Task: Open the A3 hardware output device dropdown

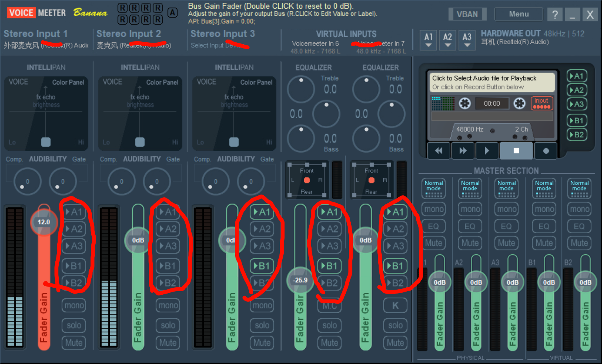Action: pyautogui.click(x=467, y=40)
